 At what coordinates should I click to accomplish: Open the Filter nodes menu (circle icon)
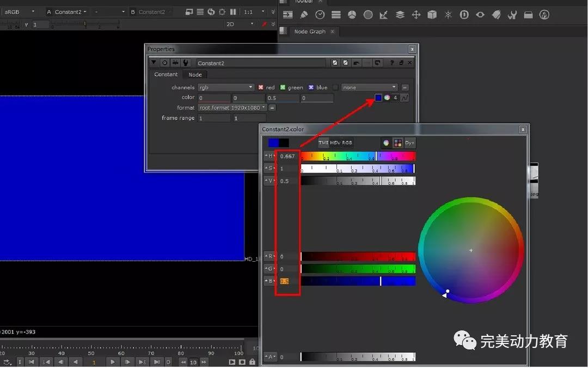coord(368,15)
